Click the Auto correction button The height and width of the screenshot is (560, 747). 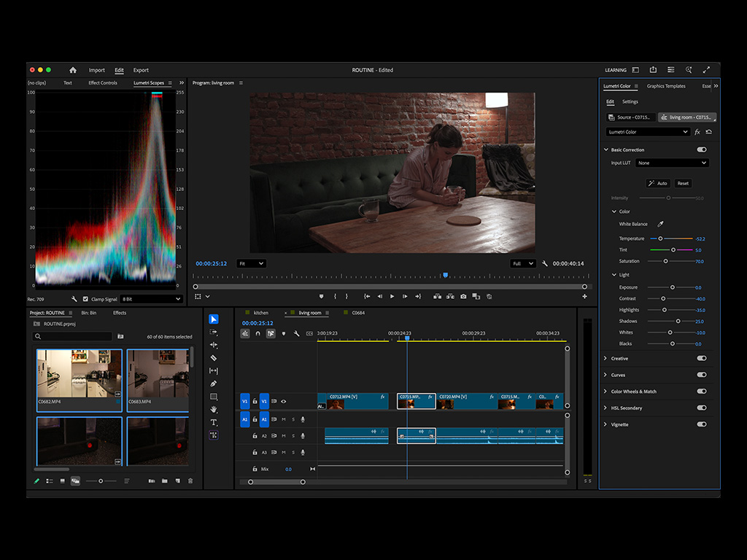(x=657, y=183)
